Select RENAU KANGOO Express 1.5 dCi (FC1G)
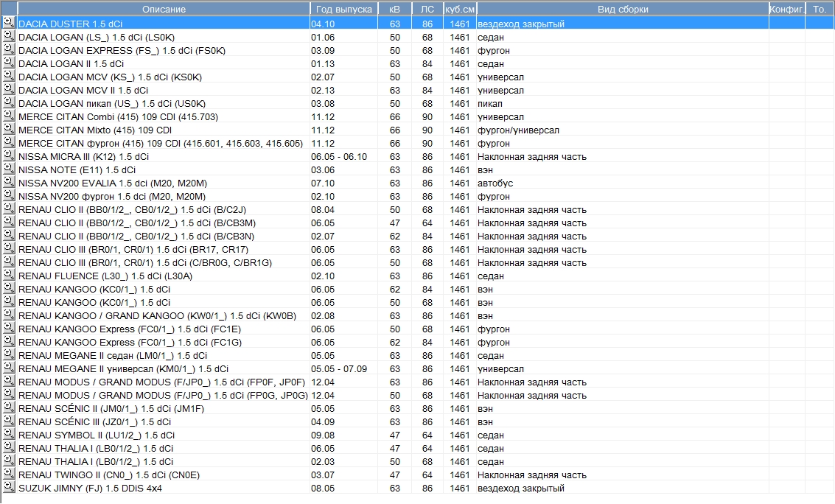Viewport: 835px width, 504px height. tap(130, 342)
